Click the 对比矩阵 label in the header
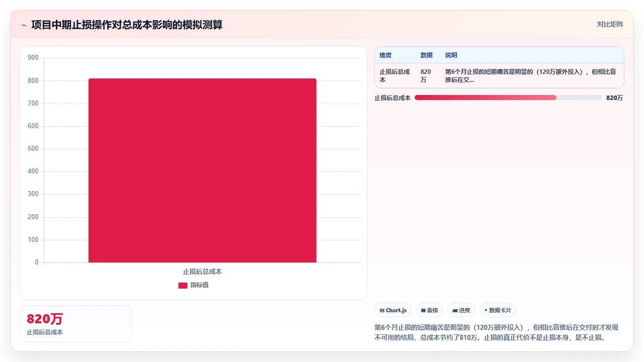Screen dimensions: 644x362 (x=610, y=24)
